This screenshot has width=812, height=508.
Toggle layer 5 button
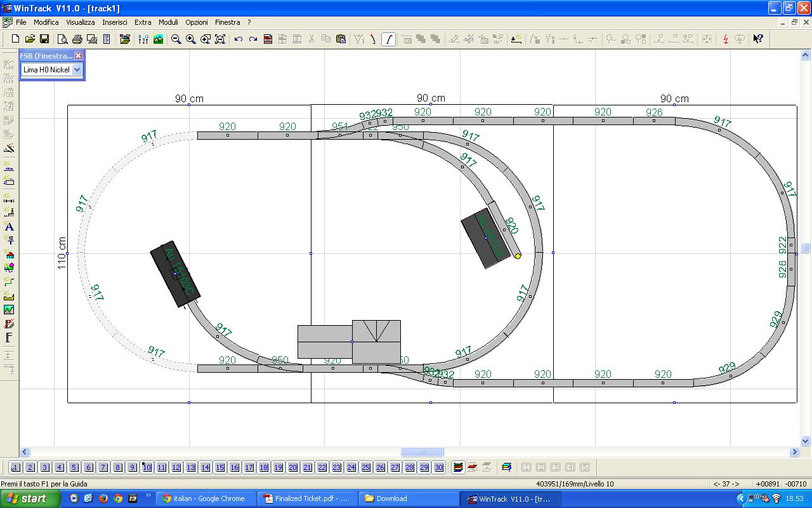(x=74, y=467)
